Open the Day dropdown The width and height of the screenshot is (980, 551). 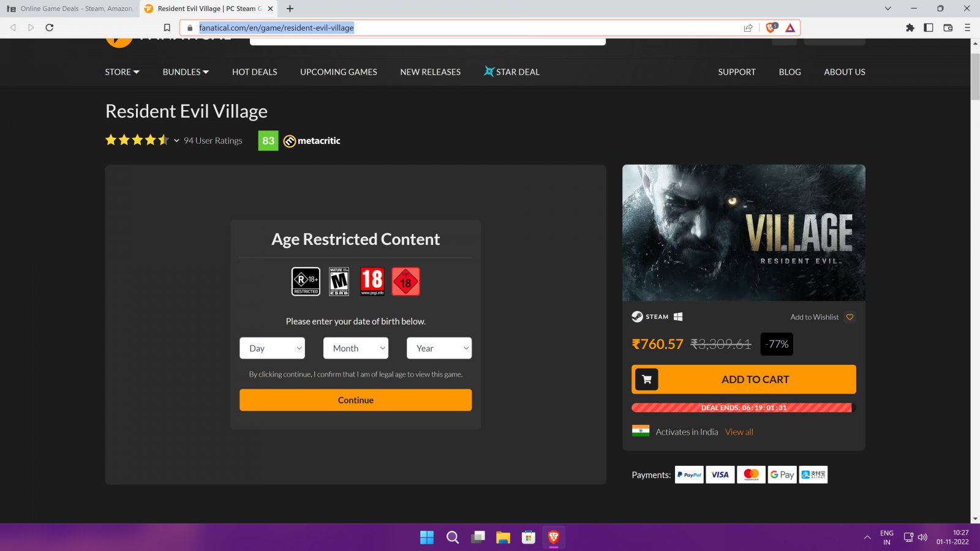pyautogui.click(x=272, y=348)
